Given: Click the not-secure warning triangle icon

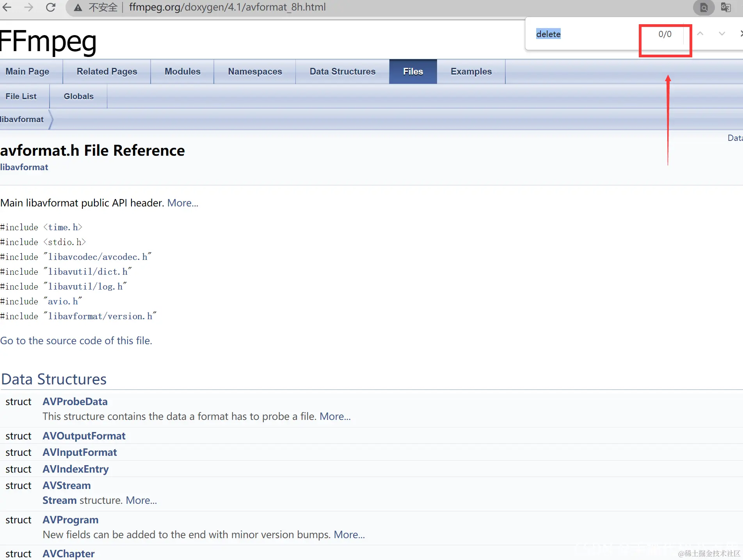Looking at the screenshot, I should (78, 7).
